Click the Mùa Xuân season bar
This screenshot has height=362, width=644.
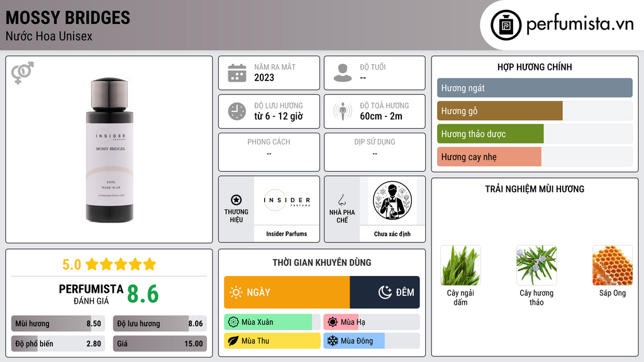[272, 322]
